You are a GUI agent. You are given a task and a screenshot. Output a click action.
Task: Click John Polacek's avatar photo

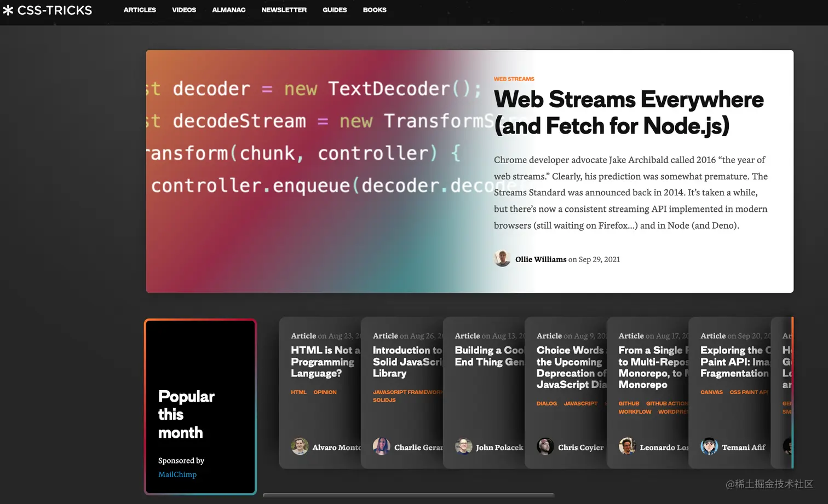463,447
